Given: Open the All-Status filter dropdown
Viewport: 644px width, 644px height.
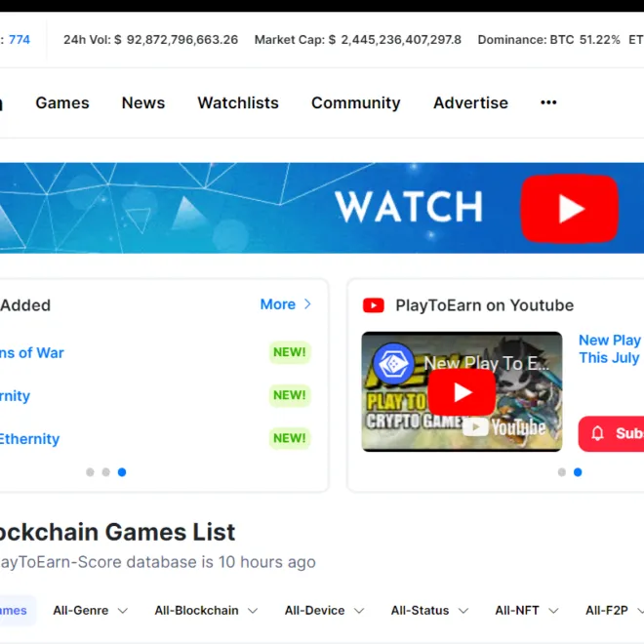Looking at the screenshot, I should 429,611.
